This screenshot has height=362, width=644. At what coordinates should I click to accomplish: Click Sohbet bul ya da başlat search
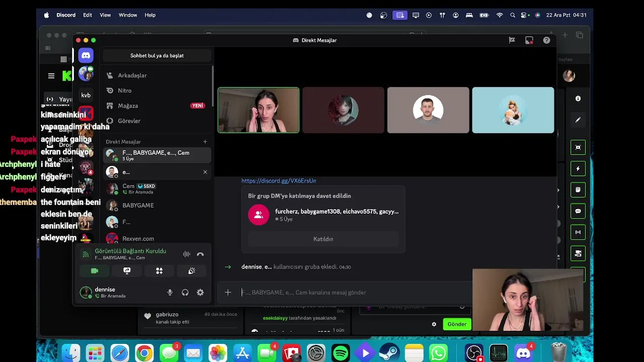(157, 56)
